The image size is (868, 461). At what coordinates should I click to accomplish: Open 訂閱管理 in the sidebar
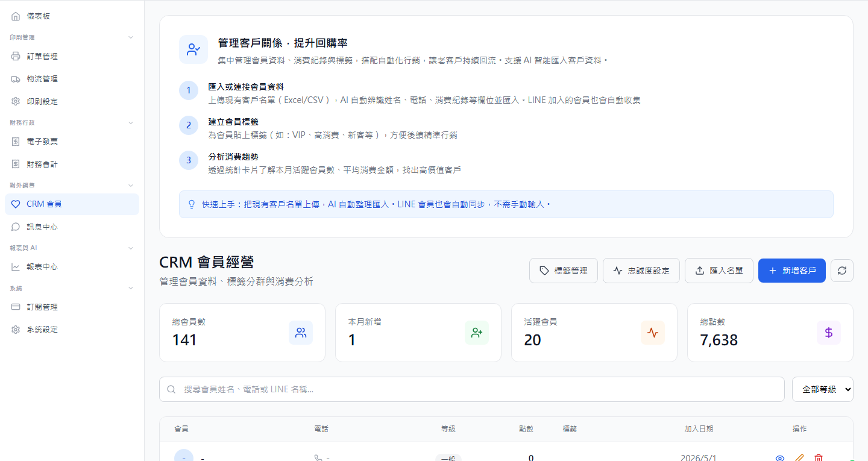[x=72, y=307]
